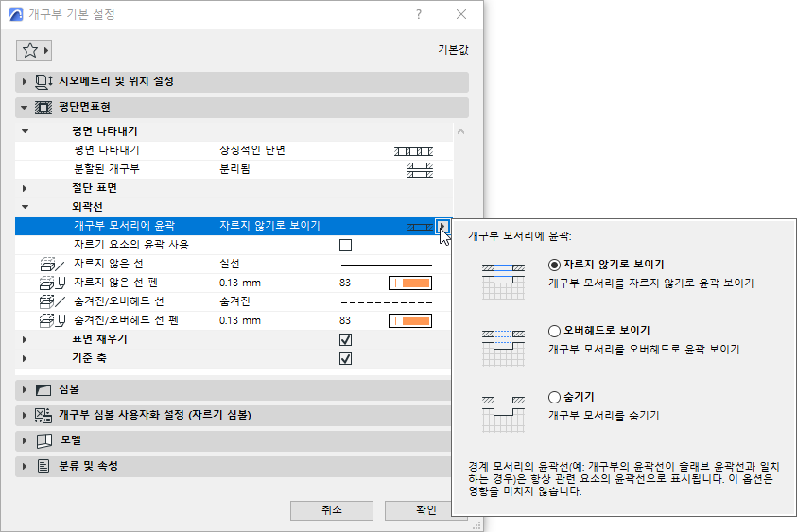Click the pen icon beside 자르지 않은 선 펜
Screen dimensions: 797x532
[52, 283]
